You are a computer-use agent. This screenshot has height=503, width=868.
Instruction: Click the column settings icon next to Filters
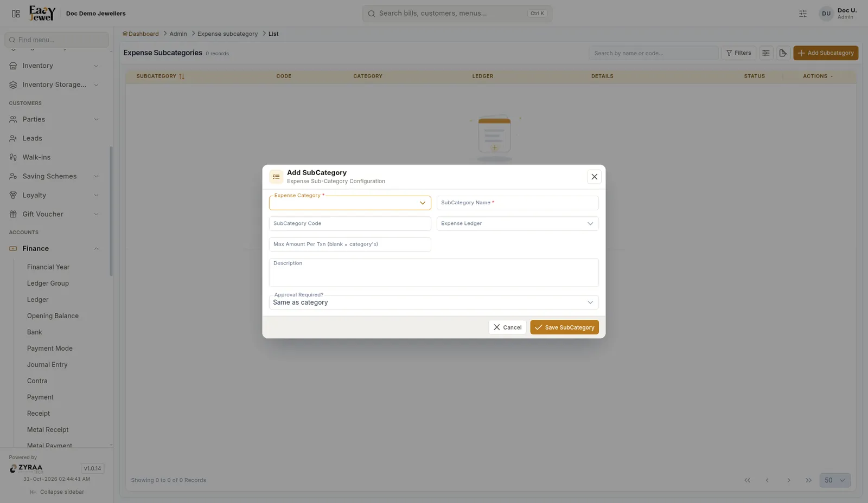(x=766, y=53)
